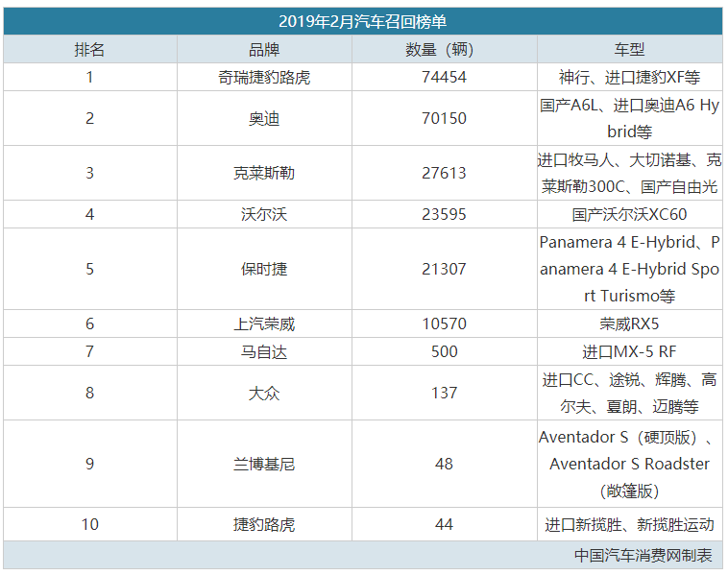Select the 大众 brand cell
This screenshot has height=575, width=728.
tap(264, 393)
